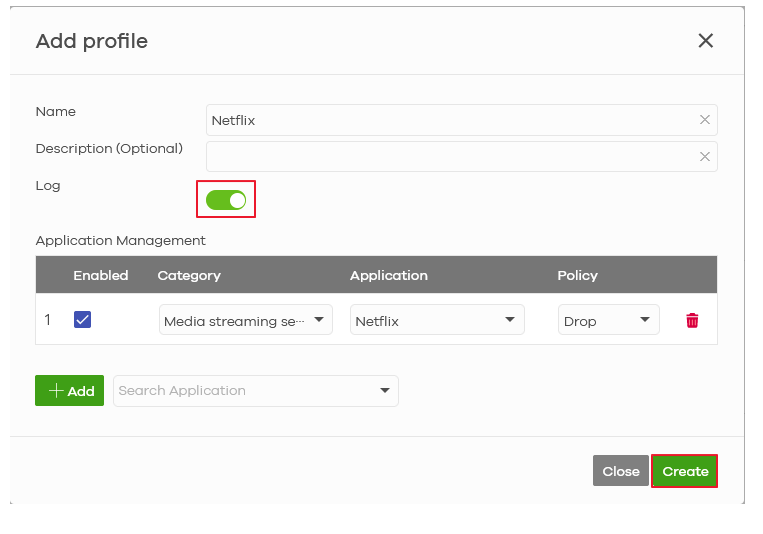Clear the Name field text

[x=704, y=120]
